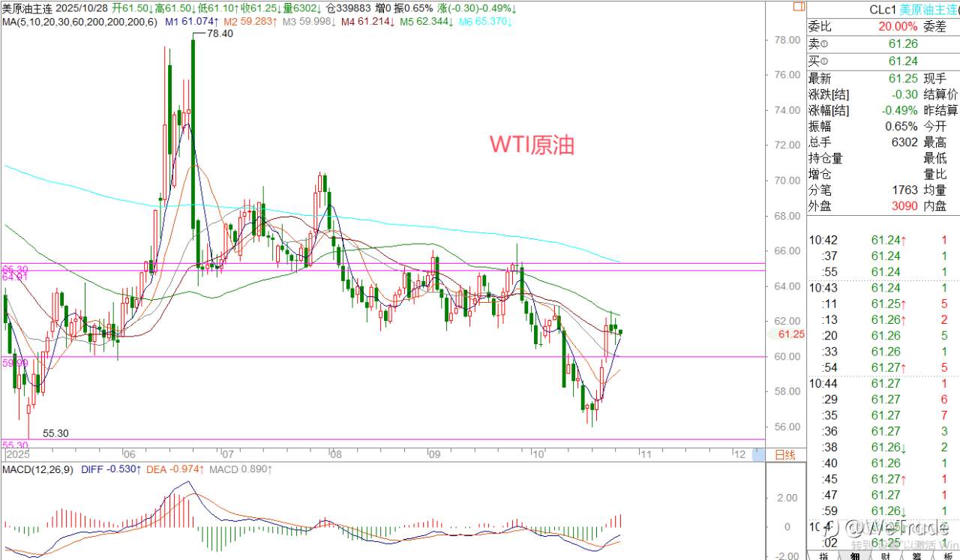Image resolution: width=960 pixels, height=560 pixels.
Task: Open MA(5,10,20,30,60,200,200,200,6) indicator parameters
Action: pos(79,22)
